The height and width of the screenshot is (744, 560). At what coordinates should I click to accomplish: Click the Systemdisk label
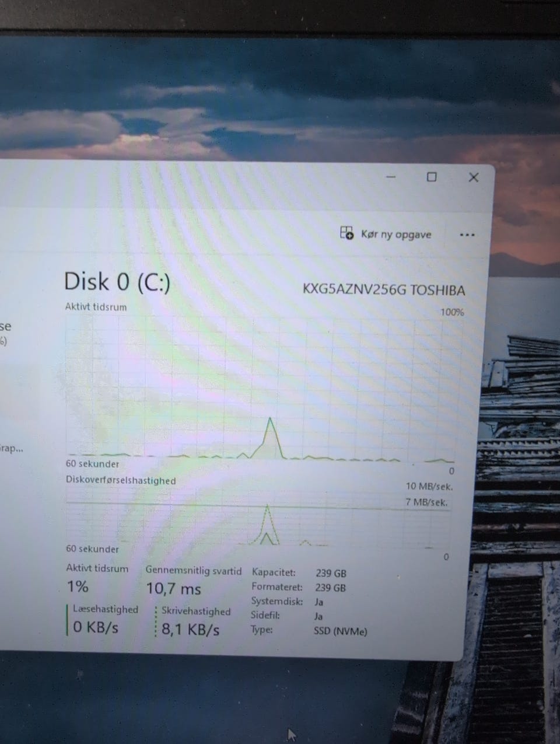[277, 601]
